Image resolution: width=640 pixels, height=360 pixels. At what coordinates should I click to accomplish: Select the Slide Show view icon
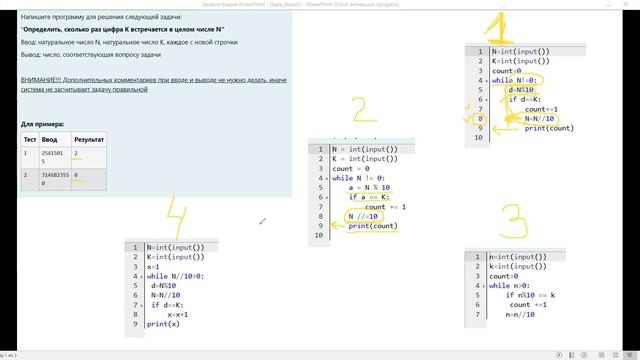[631, 355]
